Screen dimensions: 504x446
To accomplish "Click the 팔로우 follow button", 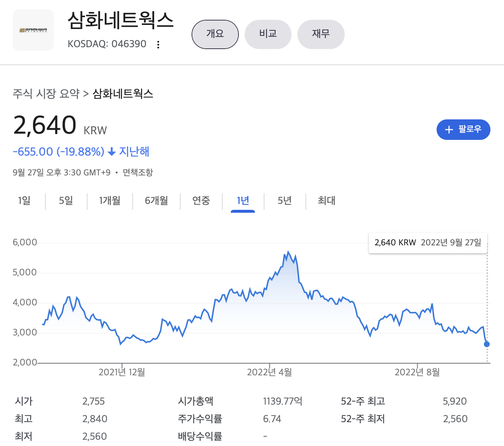I will (463, 130).
